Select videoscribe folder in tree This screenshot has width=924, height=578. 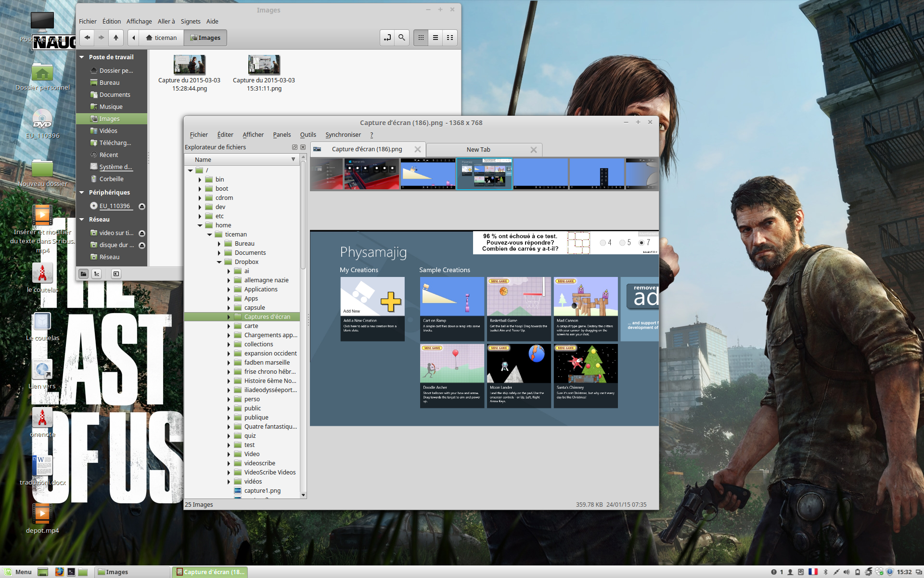click(259, 463)
